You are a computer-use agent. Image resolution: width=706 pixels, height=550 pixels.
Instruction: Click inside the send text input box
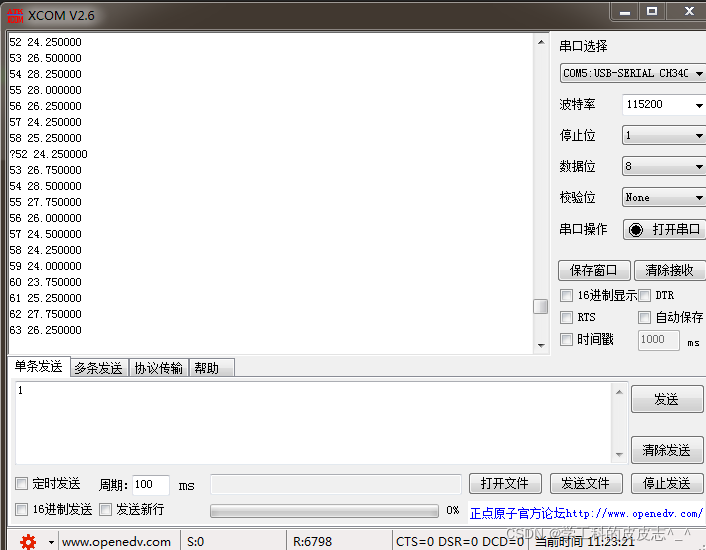pos(314,423)
